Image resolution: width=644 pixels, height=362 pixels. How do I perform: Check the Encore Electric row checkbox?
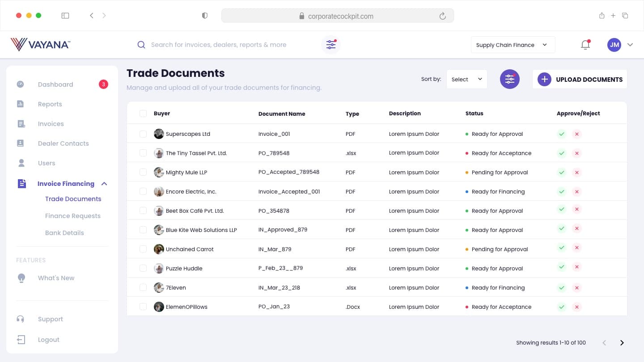pos(143,191)
